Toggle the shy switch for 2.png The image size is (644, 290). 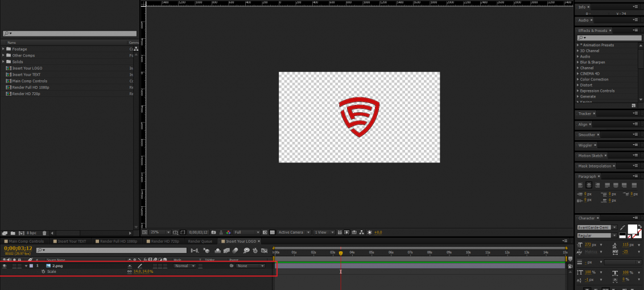(x=130, y=266)
